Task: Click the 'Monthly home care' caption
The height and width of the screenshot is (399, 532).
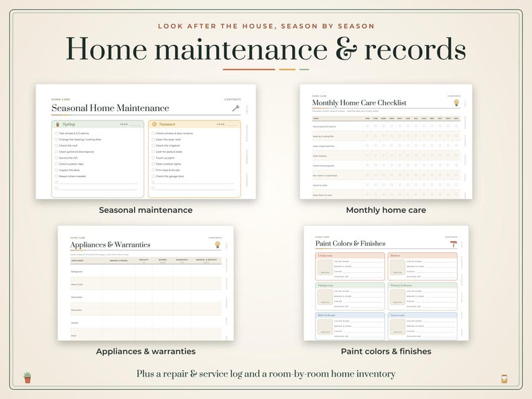Action: pos(386,210)
